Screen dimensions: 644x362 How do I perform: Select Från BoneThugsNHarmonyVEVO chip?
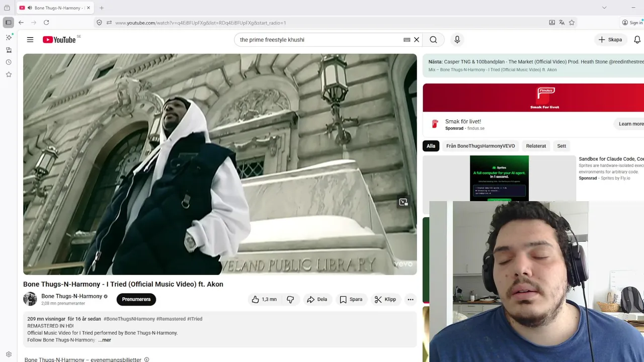(480, 146)
